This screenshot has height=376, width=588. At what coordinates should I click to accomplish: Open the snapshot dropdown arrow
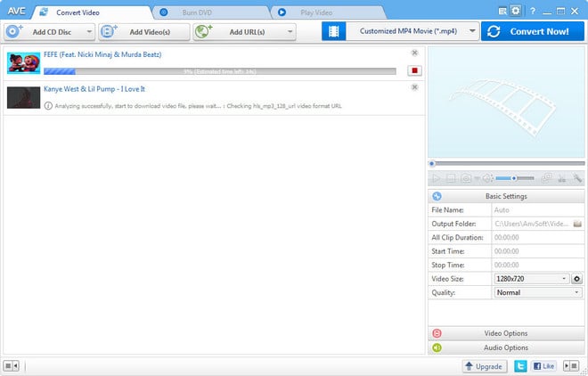(x=477, y=178)
